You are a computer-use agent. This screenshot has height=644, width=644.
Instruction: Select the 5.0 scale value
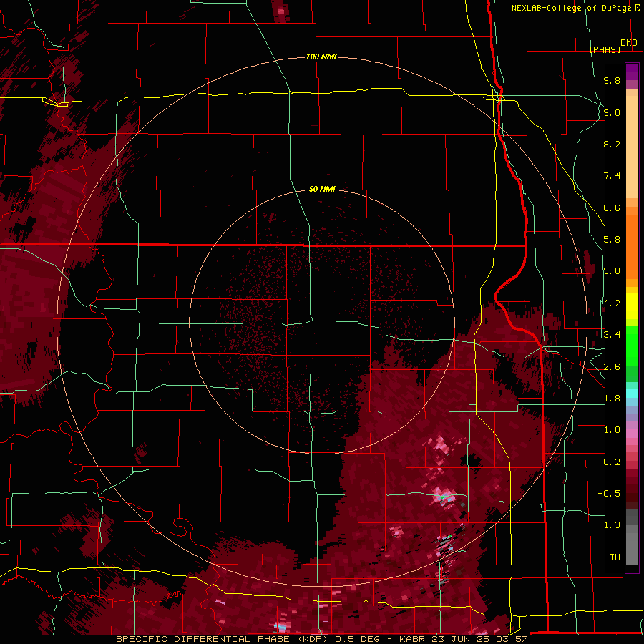pyautogui.click(x=612, y=271)
